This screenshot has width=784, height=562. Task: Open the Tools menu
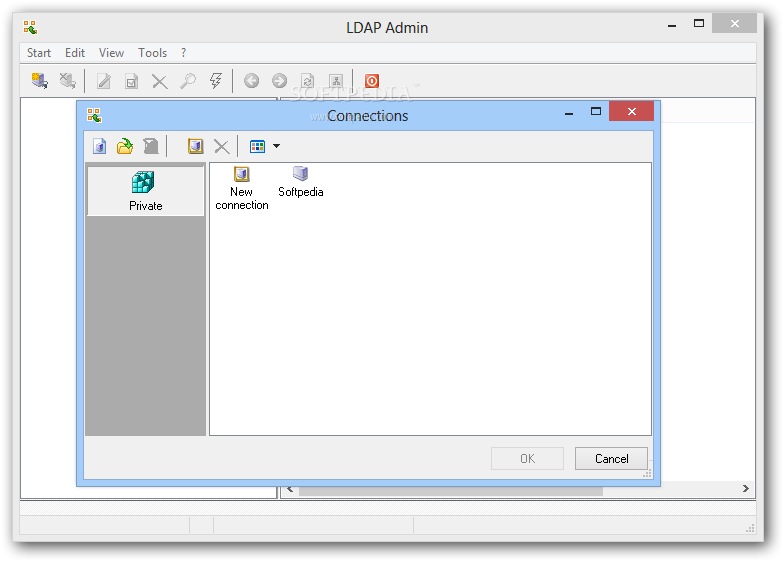point(152,53)
